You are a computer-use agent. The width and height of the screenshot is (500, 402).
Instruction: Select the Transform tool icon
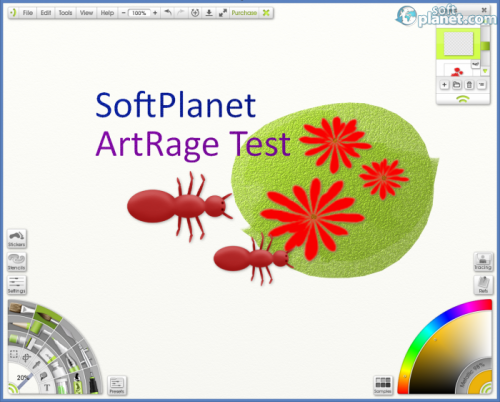click(x=27, y=357)
